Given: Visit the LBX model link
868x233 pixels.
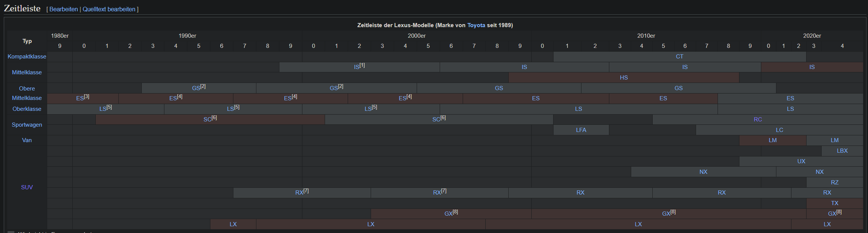Looking at the screenshot, I should point(842,151).
